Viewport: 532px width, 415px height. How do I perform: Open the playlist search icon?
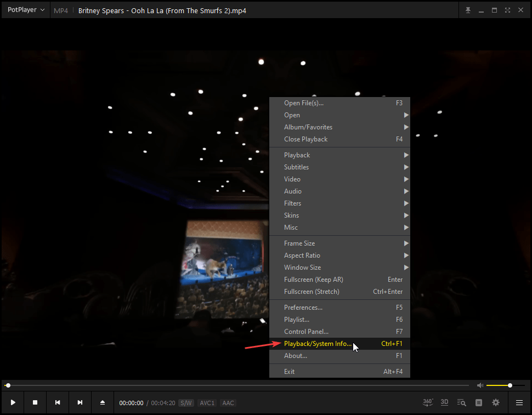tap(462, 402)
